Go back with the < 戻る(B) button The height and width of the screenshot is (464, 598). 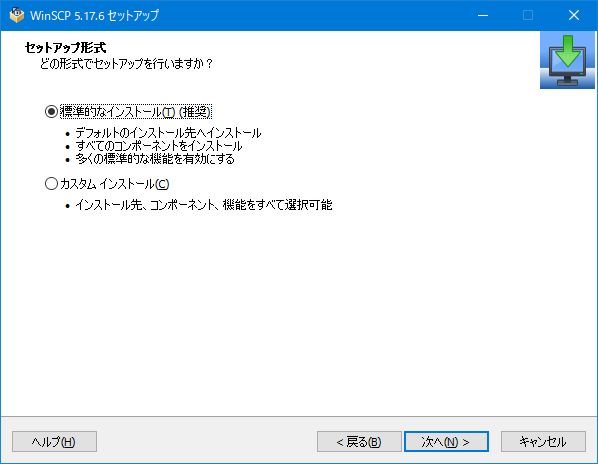coord(359,442)
